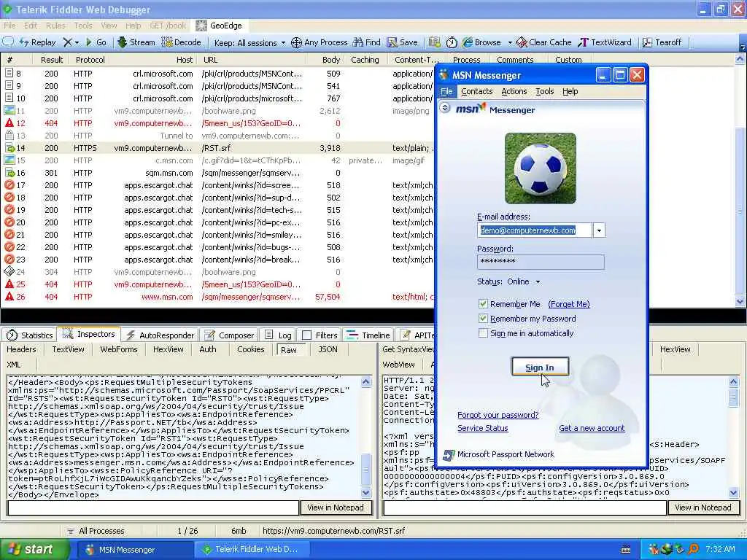Click the Replay toolbar button

(38, 42)
